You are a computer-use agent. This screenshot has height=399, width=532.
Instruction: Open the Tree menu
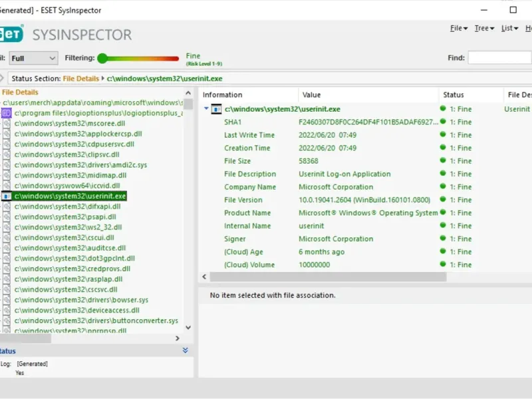(484, 29)
